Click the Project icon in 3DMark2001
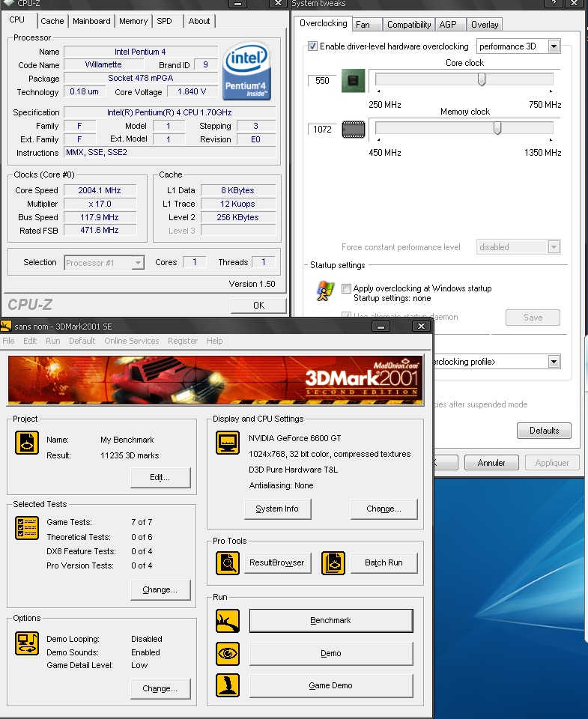The image size is (588, 719). click(x=27, y=443)
